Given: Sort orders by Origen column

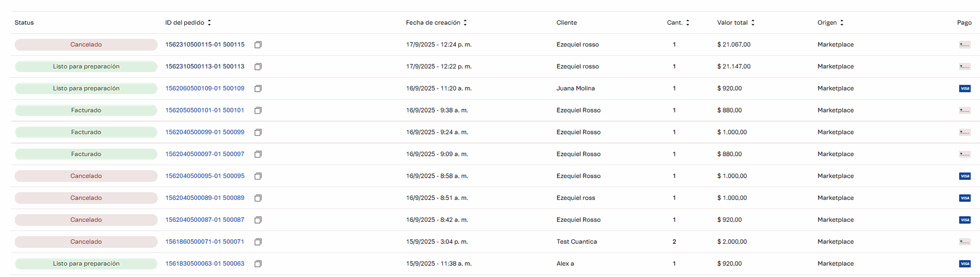Looking at the screenshot, I should (x=842, y=22).
